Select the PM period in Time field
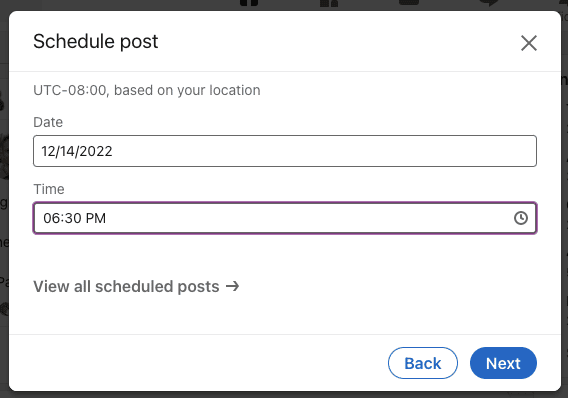Viewport: 568px width, 398px height. 96,218
